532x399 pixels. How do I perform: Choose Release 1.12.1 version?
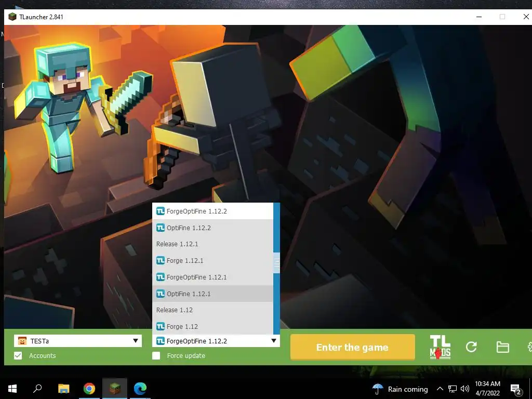[x=212, y=244]
